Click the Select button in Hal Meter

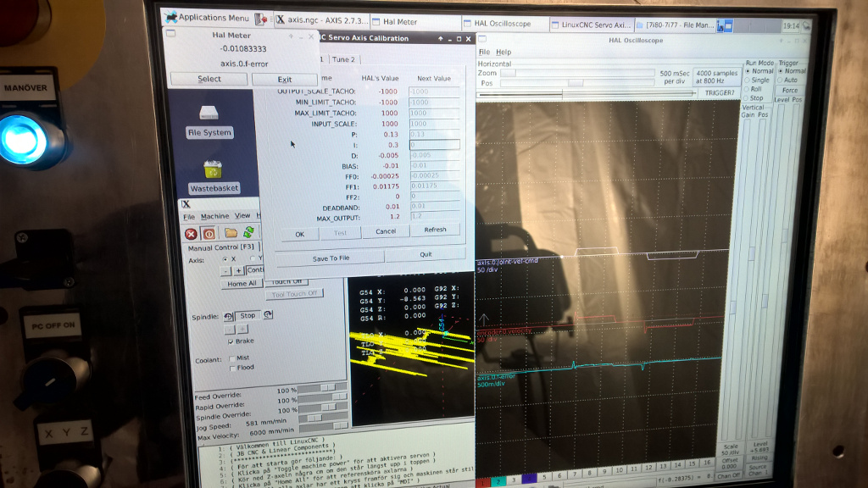point(209,79)
